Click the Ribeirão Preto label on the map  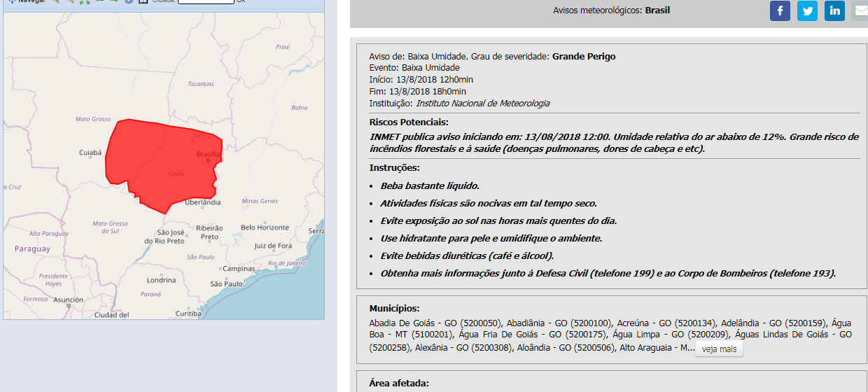pyautogui.click(x=209, y=232)
